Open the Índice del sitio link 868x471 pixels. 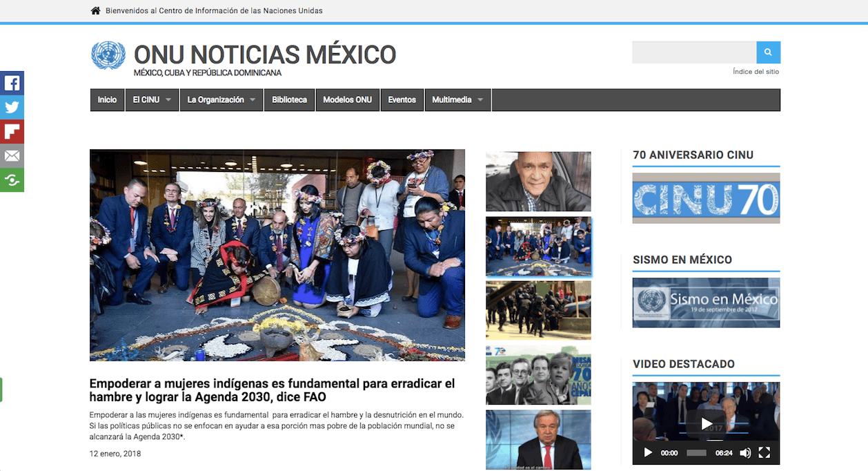pyautogui.click(x=756, y=72)
